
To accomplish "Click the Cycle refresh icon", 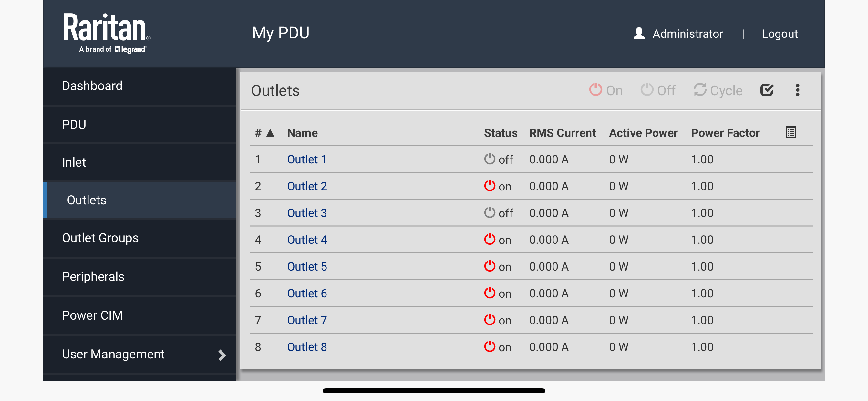I will (700, 90).
